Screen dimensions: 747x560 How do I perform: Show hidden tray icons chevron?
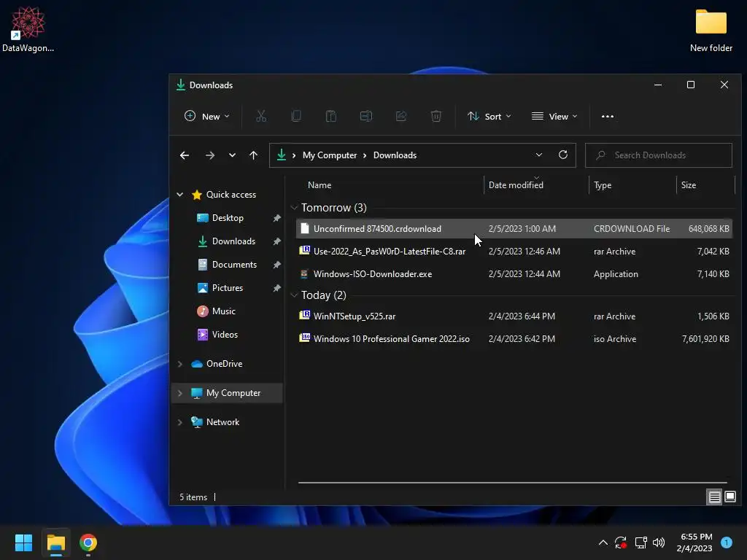tap(603, 542)
